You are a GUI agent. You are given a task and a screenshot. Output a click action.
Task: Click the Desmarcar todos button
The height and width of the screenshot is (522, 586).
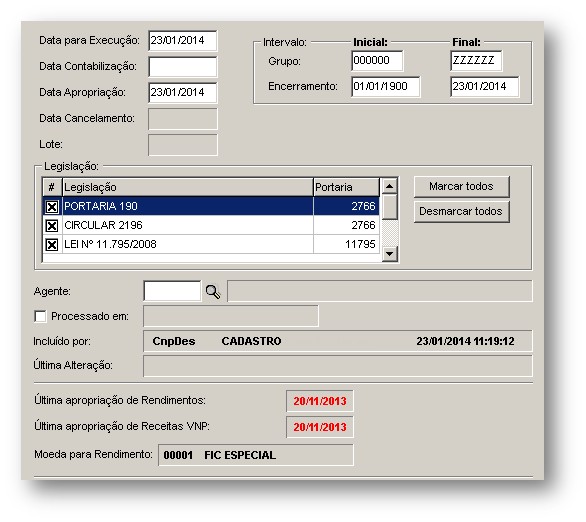(x=461, y=211)
